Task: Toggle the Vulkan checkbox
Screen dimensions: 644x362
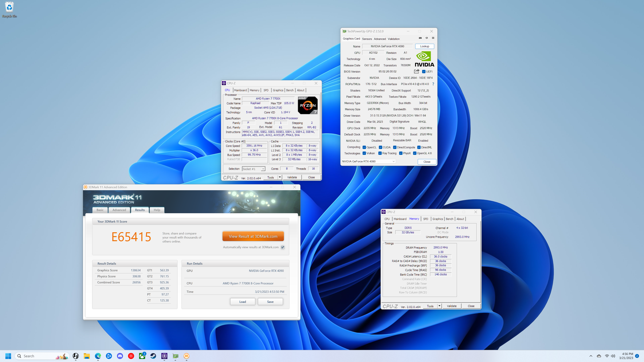Action: 364,153
